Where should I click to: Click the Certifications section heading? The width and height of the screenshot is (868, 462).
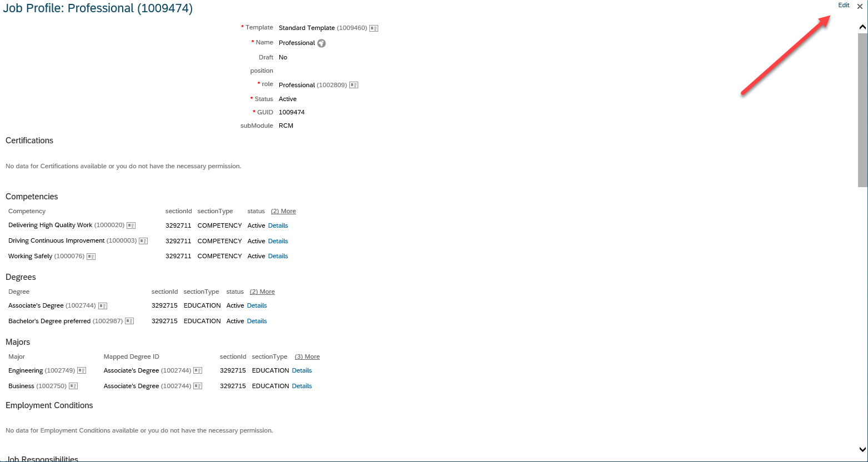coord(29,140)
